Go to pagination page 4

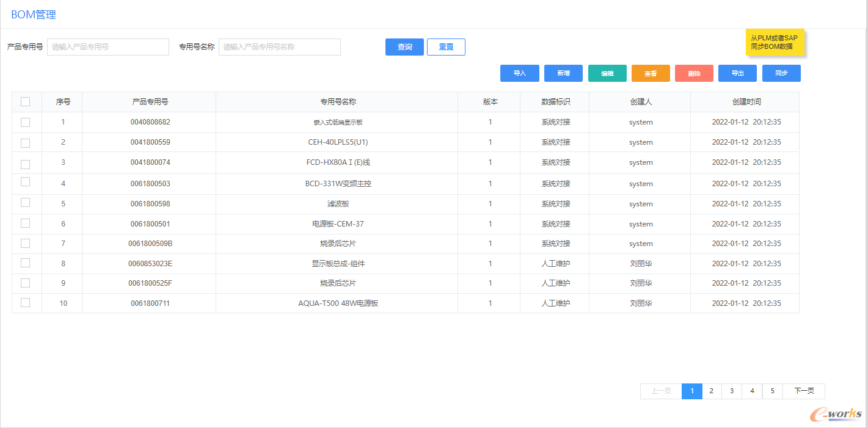pyautogui.click(x=752, y=391)
